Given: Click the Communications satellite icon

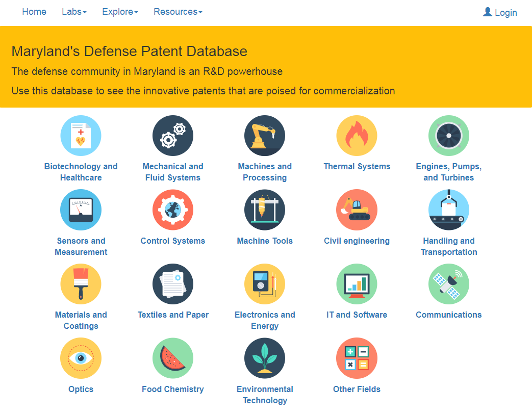Looking at the screenshot, I should point(448,284).
